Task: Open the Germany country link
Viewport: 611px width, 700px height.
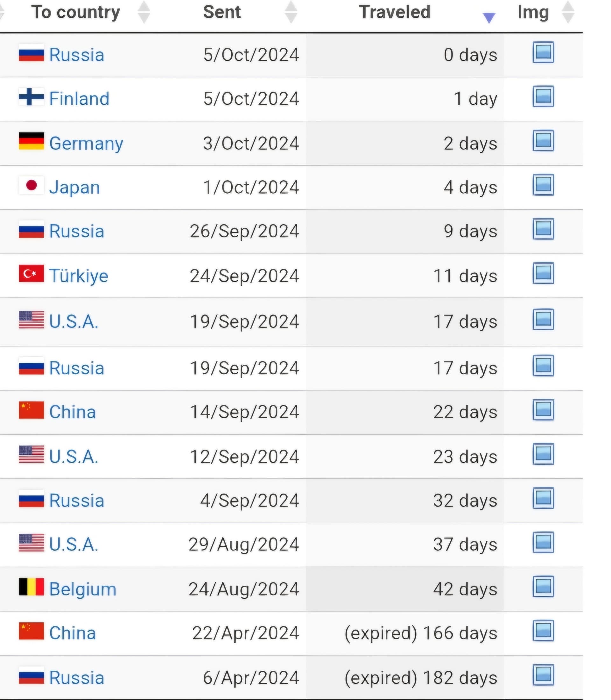Action: pyautogui.click(x=86, y=144)
